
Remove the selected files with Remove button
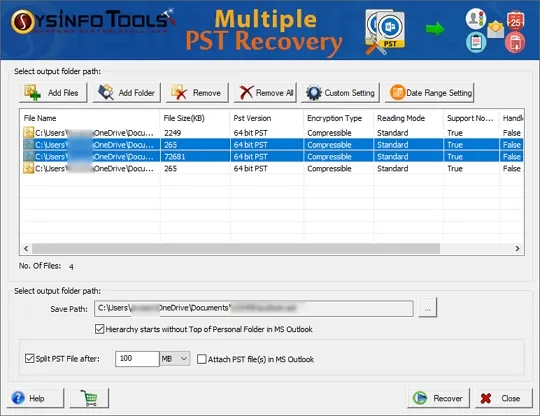click(197, 93)
